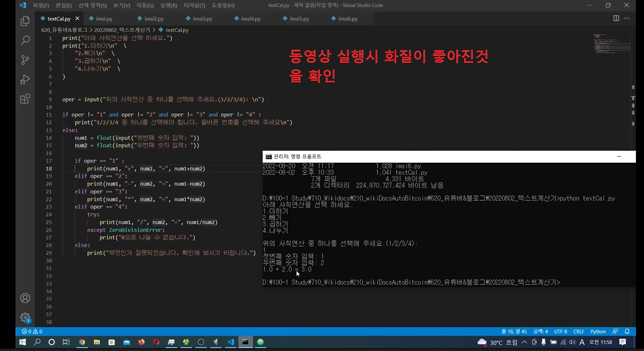Screen dimensions: 644x351
Task: Select the textCal.py tab
Action: point(59,19)
